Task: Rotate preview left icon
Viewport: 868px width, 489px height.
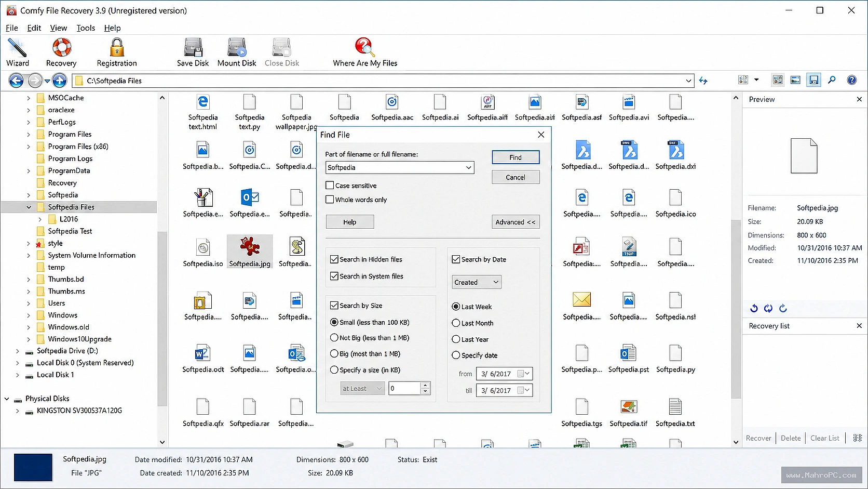Action: [x=754, y=309]
